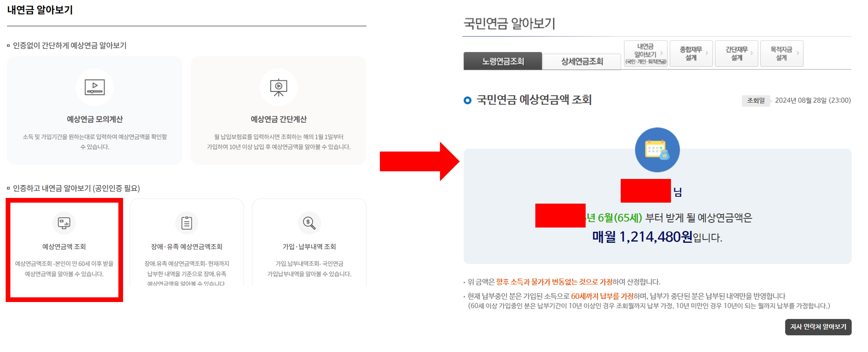Click the 가입·납부내역 조회 magnifier icon
This screenshot has width=868, height=352.
[309, 223]
